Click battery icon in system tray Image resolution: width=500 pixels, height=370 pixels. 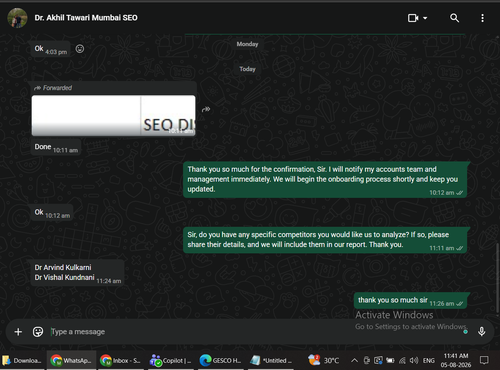click(x=390, y=360)
